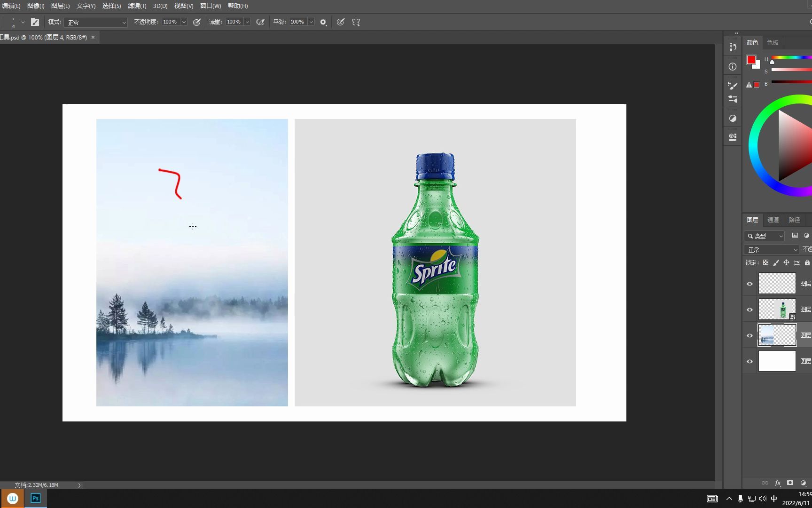Screen dimensions: 812x508
Task: Open the 图像 menu
Action: pyautogui.click(x=36, y=6)
